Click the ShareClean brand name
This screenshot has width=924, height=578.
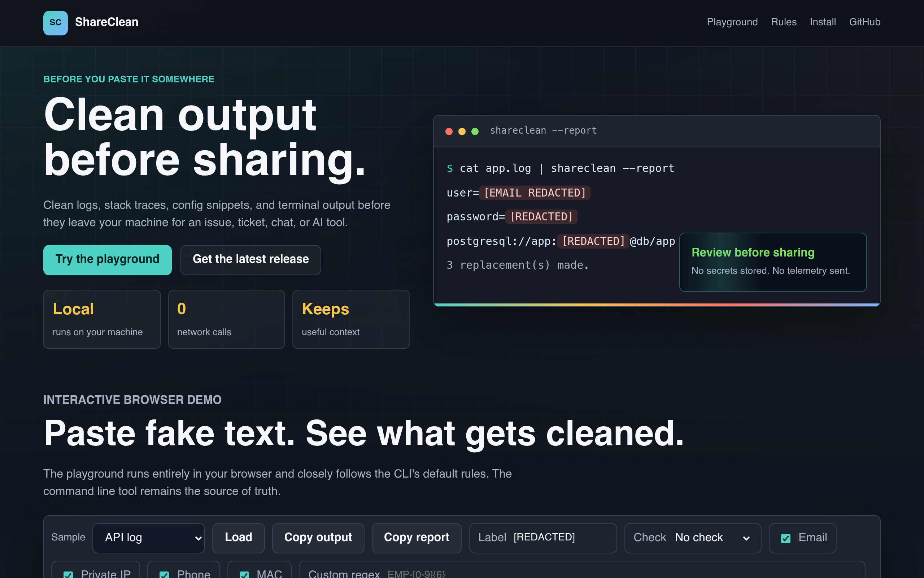point(106,22)
